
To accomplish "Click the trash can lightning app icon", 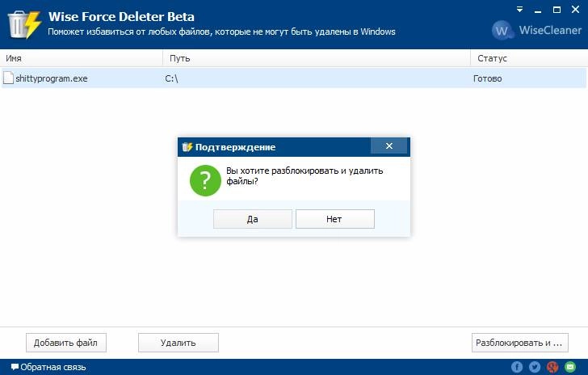I will click(24, 24).
